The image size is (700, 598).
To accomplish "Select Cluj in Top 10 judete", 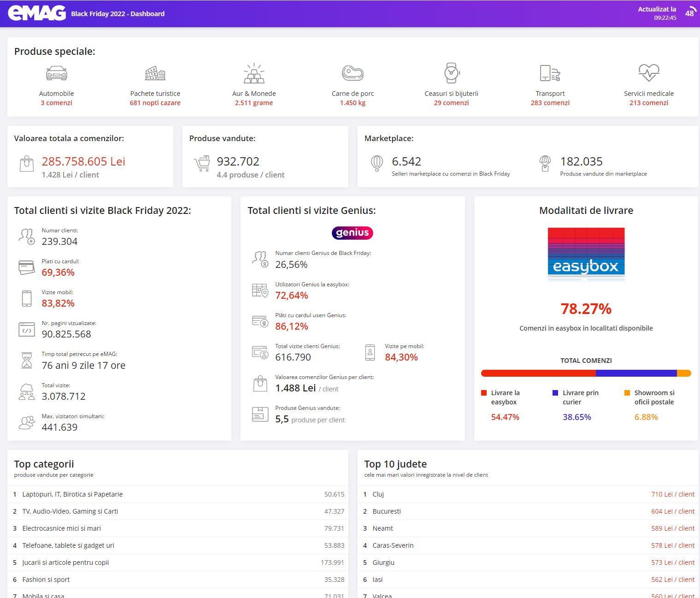I will (x=528, y=494).
